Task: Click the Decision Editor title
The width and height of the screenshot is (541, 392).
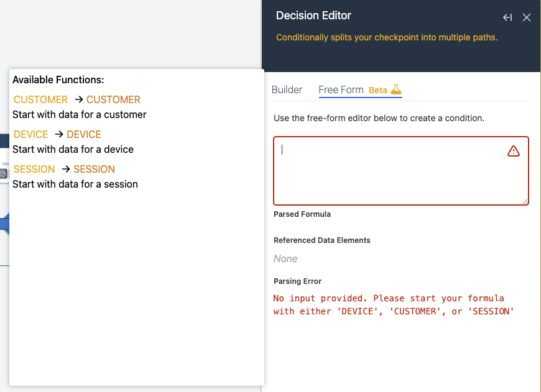Action: pyautogui.click(x=313, y=16)
